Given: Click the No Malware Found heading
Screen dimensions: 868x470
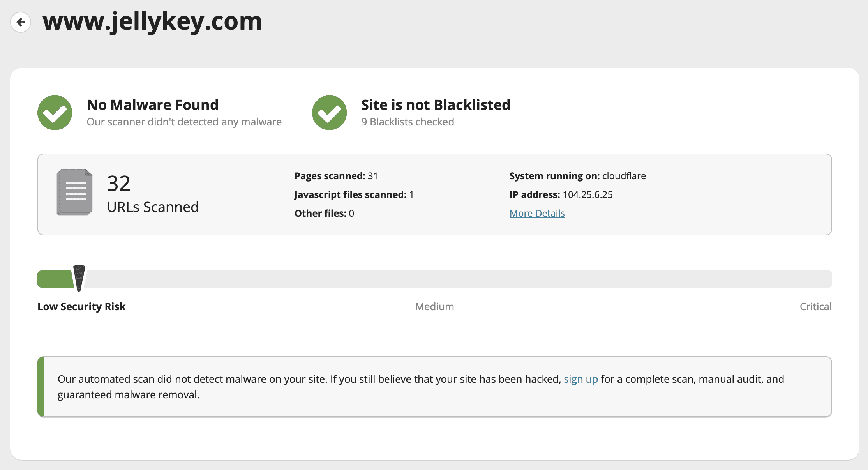Looking at the screenshot, I should coord(152,105).
